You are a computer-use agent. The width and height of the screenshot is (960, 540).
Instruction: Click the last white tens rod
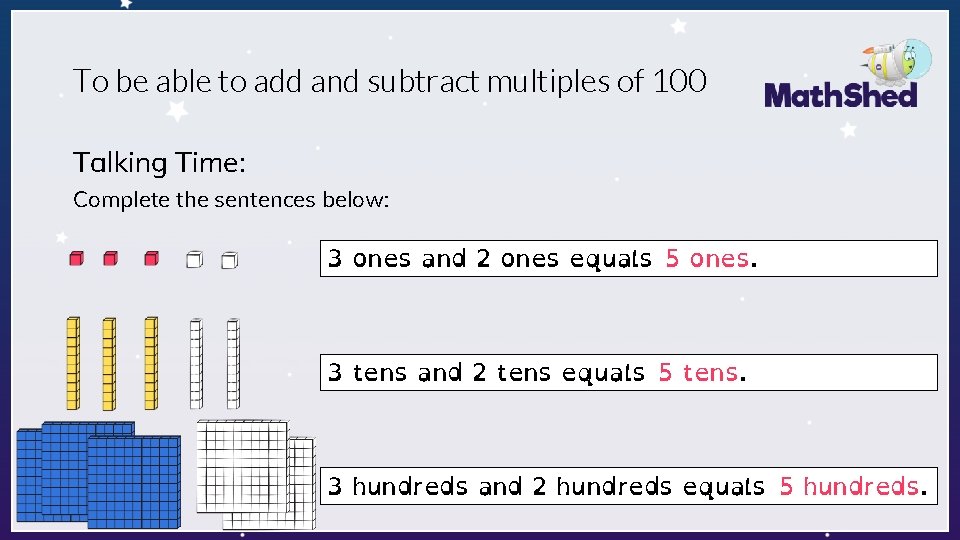point(233,364)
